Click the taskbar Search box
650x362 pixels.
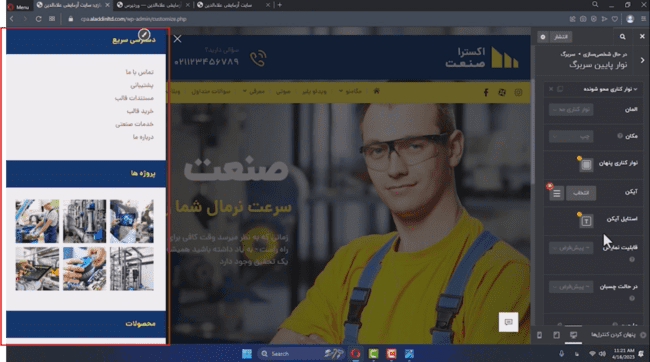[x=301, y=354]
